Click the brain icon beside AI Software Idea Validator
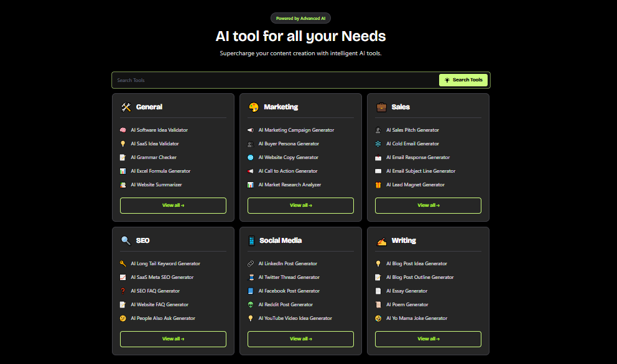 point(123,130)
